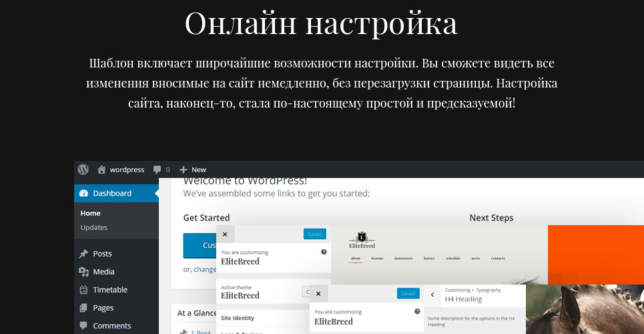Click the Comments icon in sidebar
Image resolution: width=644 pixels, height=334 pixels.
pos(83,326)
